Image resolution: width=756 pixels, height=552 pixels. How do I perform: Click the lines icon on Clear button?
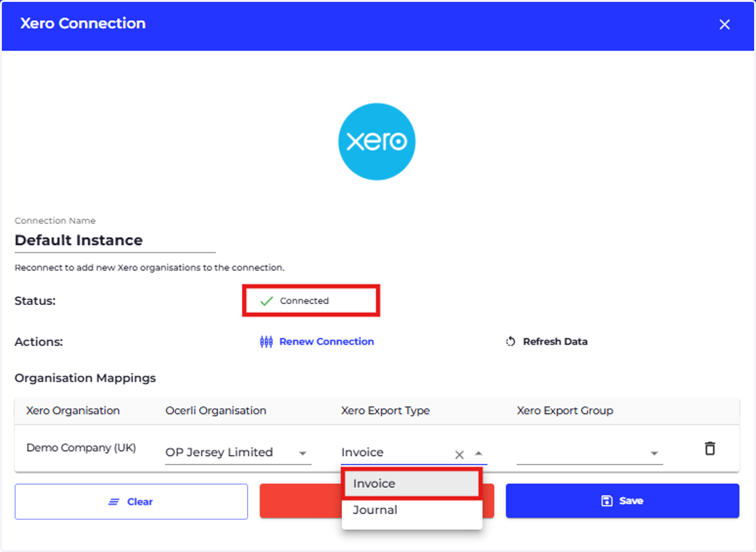(x=114, y=502)
